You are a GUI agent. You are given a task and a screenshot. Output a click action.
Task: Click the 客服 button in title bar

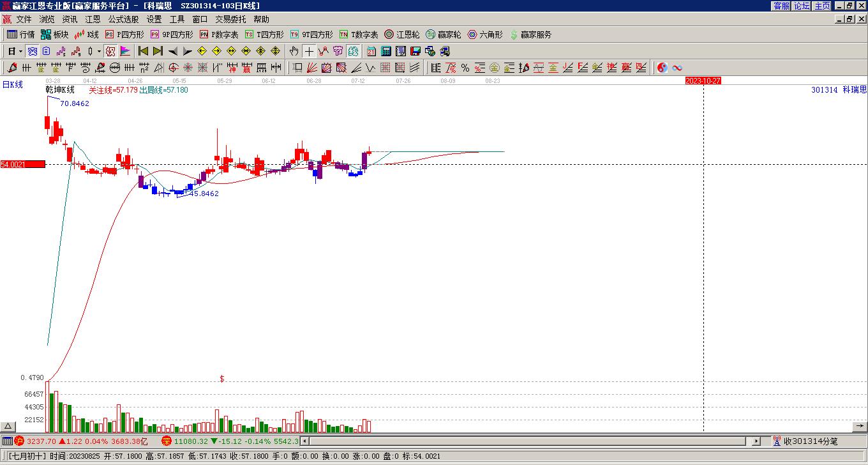pyautogui.click(x=781, y=5)
